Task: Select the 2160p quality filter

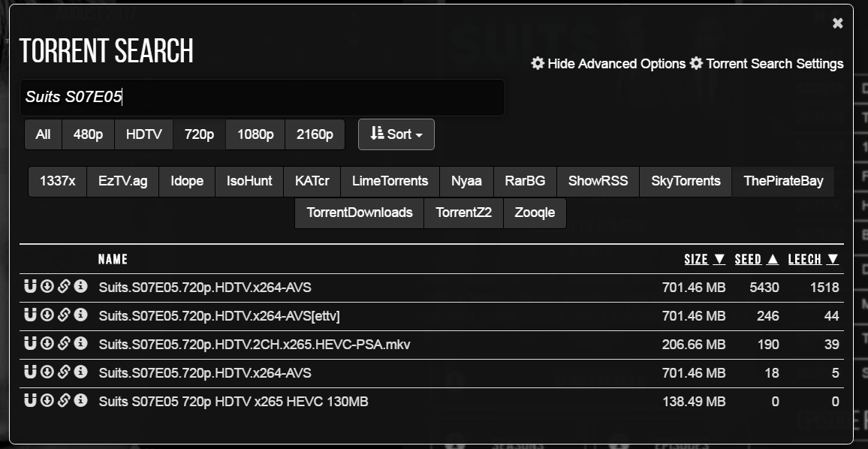Action: coord(315,134)
